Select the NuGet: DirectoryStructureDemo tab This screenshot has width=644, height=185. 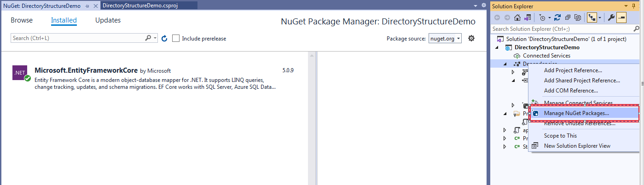pyautogui.click(x=42, y=6)
